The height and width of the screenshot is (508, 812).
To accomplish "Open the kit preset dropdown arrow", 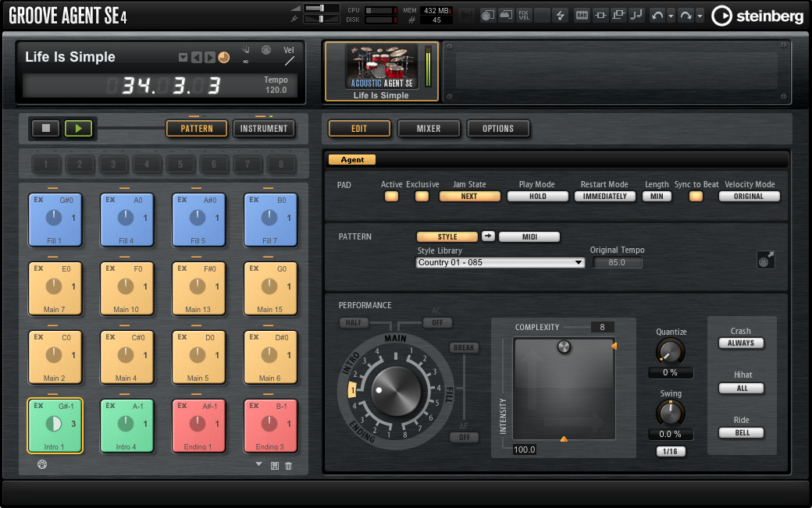I will [183, 57].
